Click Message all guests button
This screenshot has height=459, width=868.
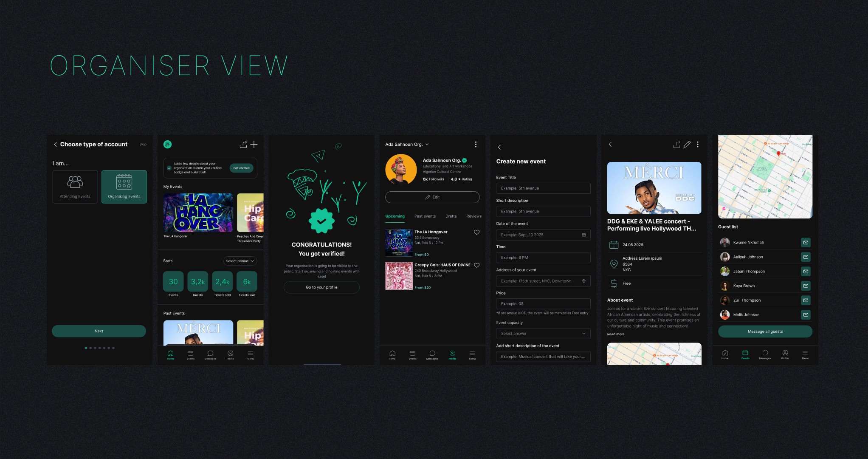coord(765,331)
